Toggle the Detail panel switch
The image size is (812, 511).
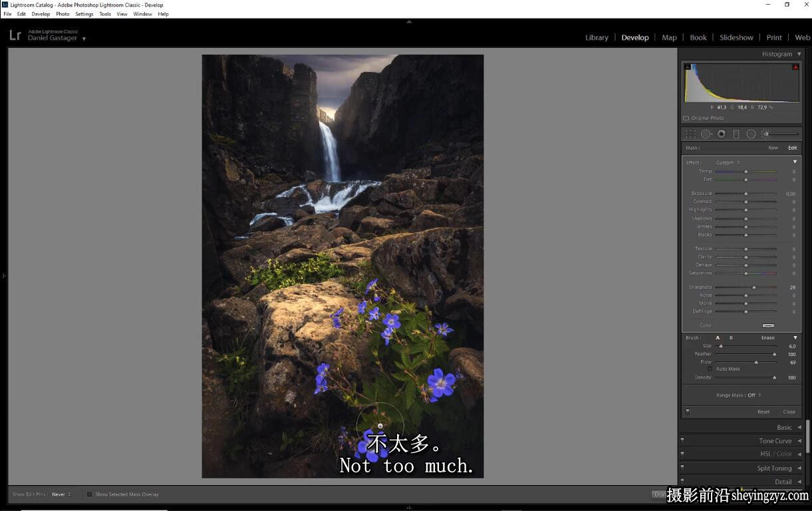pyautogui.click(x=682, y=481)
